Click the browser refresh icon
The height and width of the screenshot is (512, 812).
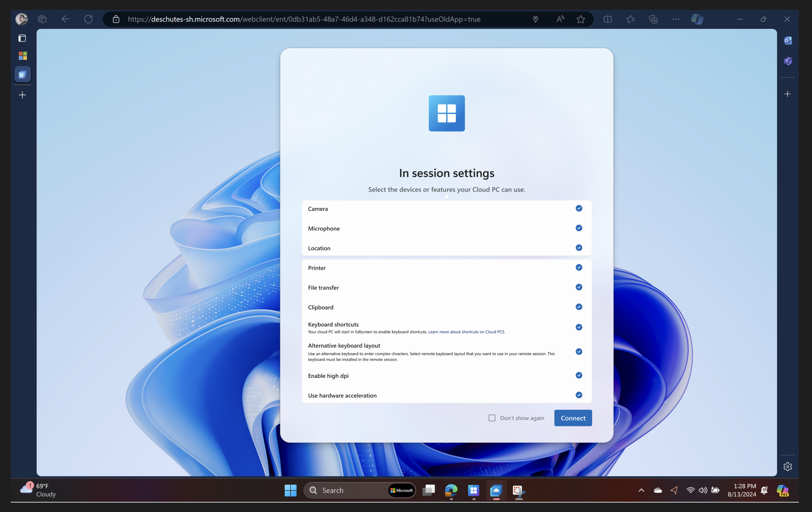(88, 19)
